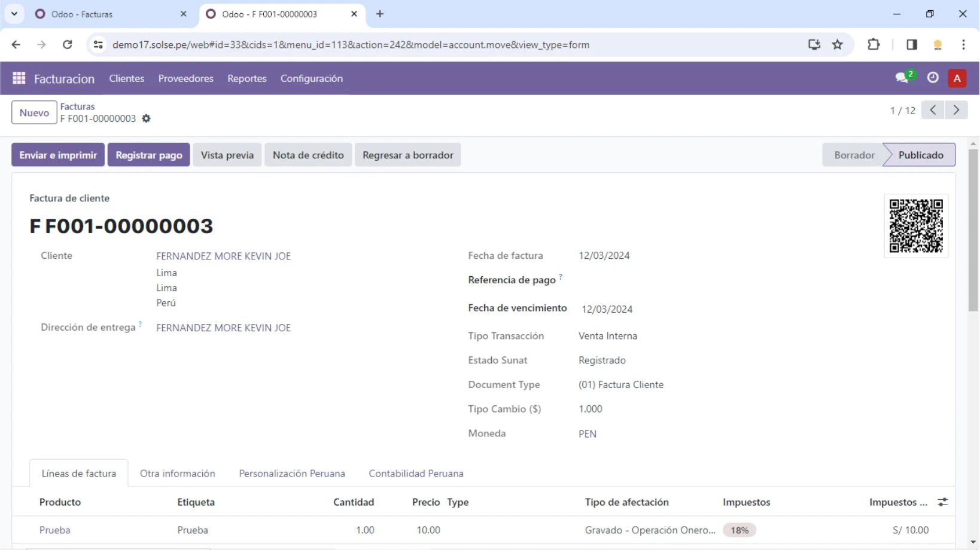Click the Registrar pago button
Screen dimensions: 980x550
[148, 155]
